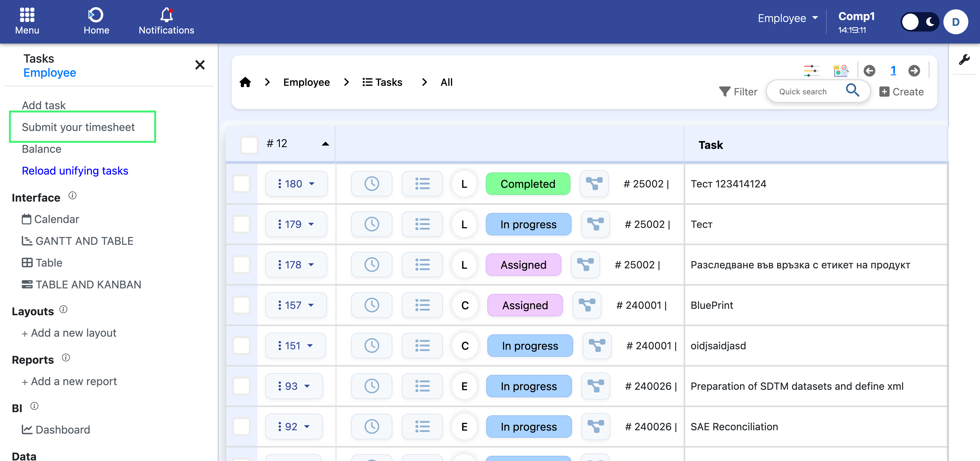The width and height of the screenshot is (980, 461).
Task: Switch to GANTT AND TABLE view
Action: point(78,241)
